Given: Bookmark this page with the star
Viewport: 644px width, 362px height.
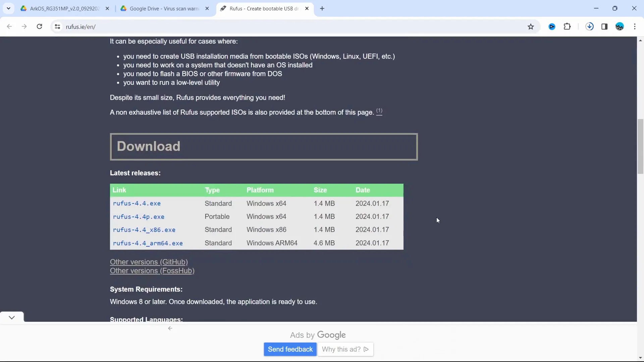Looking at the screenshot, I should click(531, 26).
